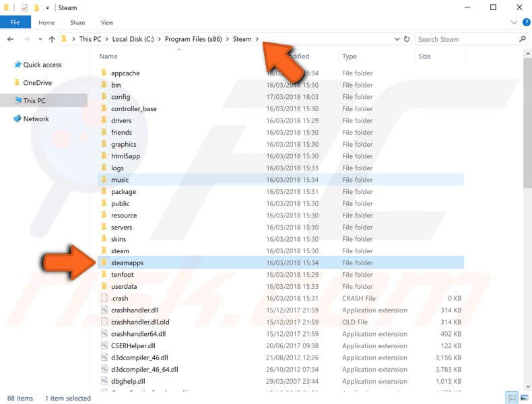Expand chevron after Program Files (x86) breadcrumb
The image size is (532, 404).
228,39
